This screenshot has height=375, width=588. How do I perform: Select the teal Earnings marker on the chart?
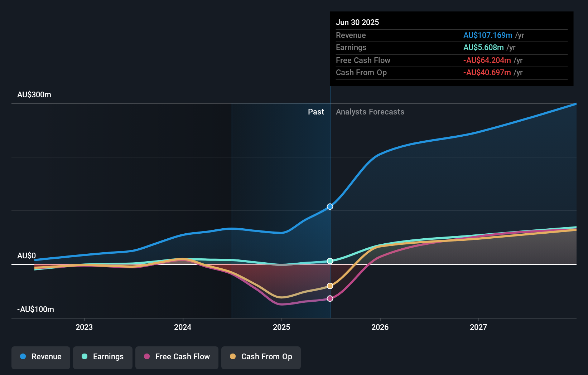click(x=330, y=261)
